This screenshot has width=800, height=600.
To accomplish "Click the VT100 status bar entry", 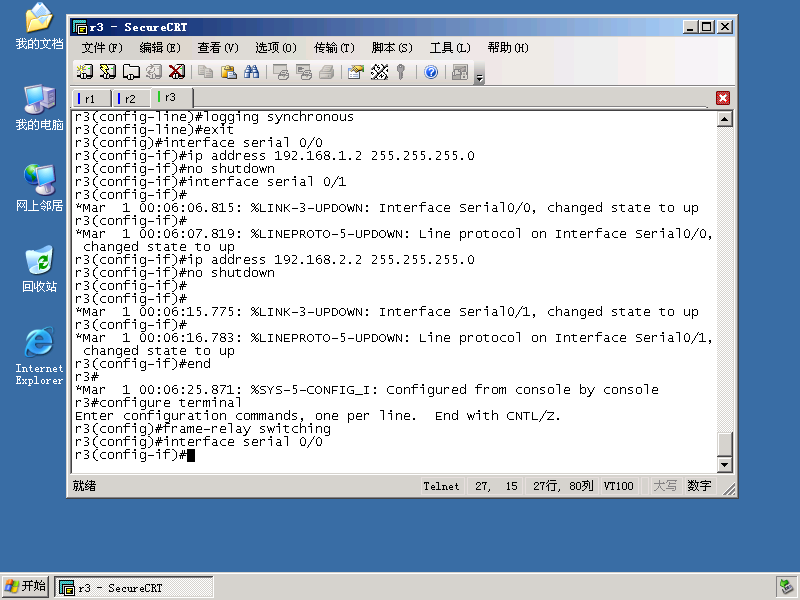I will click(618, 486).
